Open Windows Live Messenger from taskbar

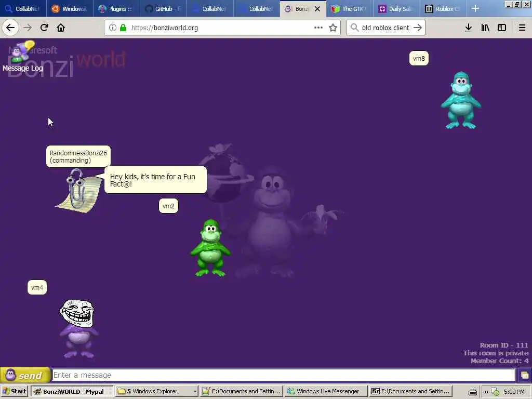coord(326,391)
